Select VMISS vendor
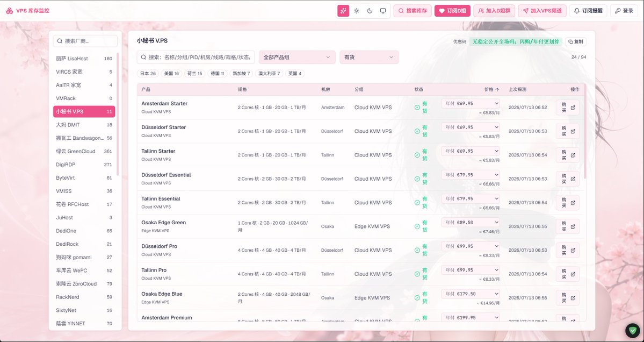The height and width of the screenshot is (342, 644). click(x=84, y=191)
